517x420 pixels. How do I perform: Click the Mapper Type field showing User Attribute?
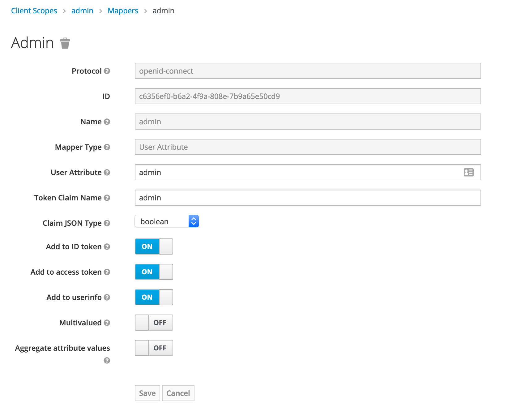308,147
